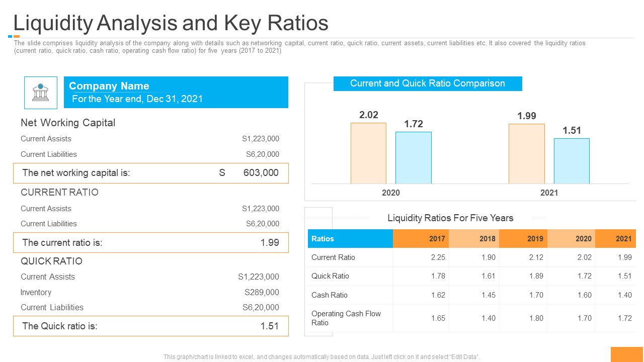The height and width of the screenshot is (362, 644).
Task: Select the 'Quick Ratio' row label in table
Action: [x=330, y=276]
